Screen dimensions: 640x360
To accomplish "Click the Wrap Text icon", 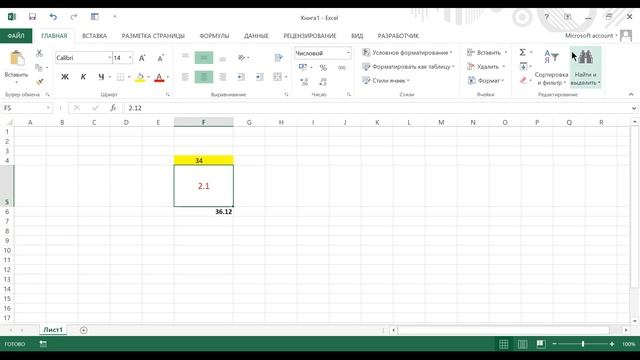I will click(x=278, y=58).
